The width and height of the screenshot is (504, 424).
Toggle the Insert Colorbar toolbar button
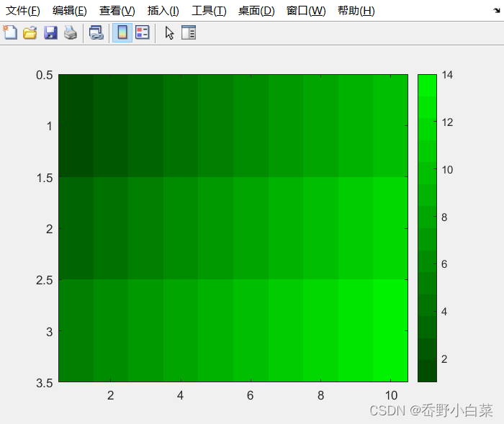coord(122,33)
